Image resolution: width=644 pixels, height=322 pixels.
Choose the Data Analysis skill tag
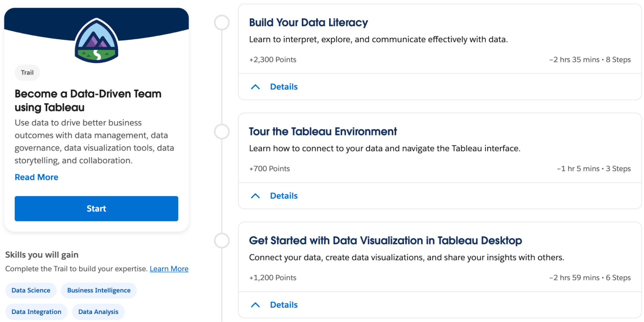click(x=98, y=312)
